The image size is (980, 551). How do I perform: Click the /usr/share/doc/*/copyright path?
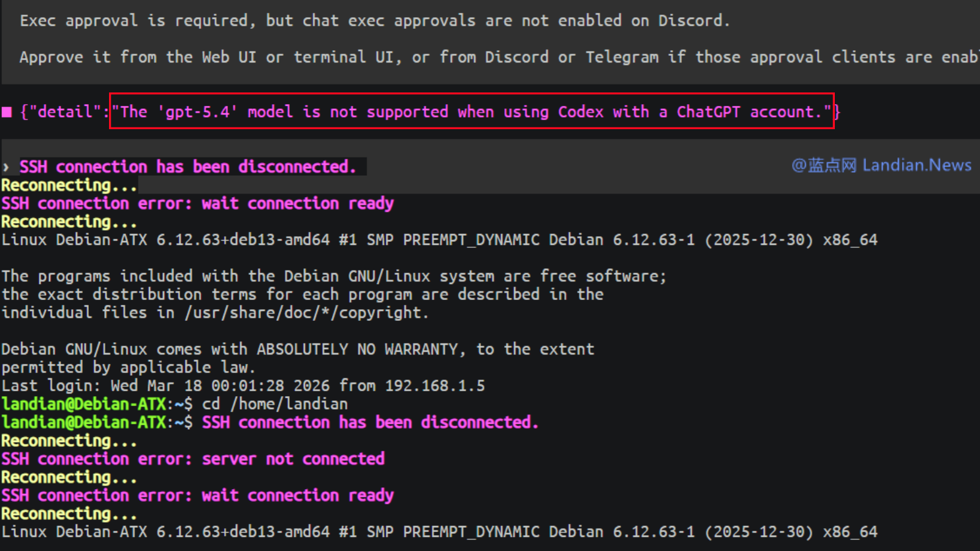coord(306,313)
